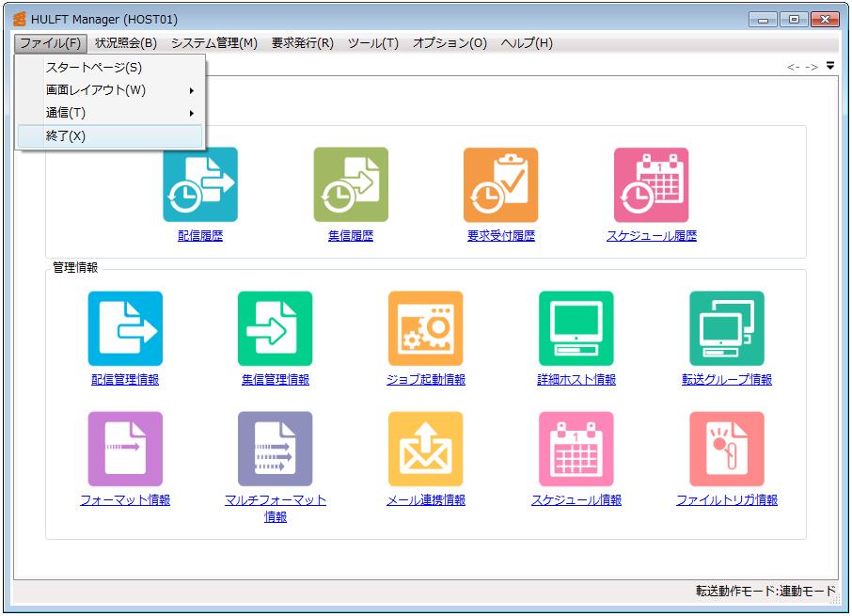Viewport: 852px width, 616px height.
Task: Open the 配信管理情報 blue icon
Action: [125, 328]
